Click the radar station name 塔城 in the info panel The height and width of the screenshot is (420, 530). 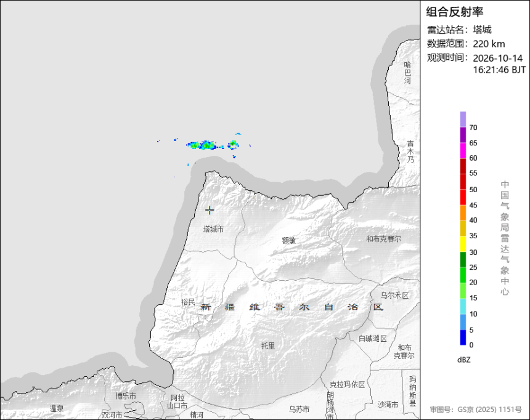coord(482,30)
